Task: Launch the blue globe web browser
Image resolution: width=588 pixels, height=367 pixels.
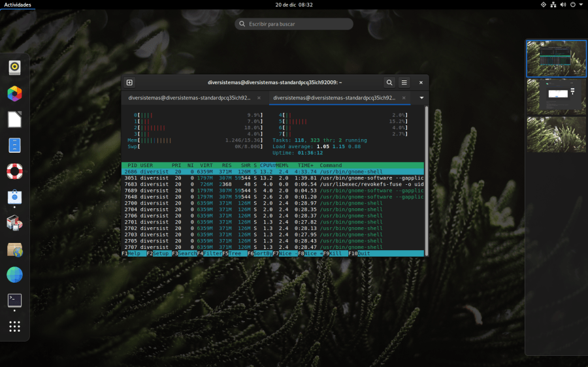Action: 14,275
